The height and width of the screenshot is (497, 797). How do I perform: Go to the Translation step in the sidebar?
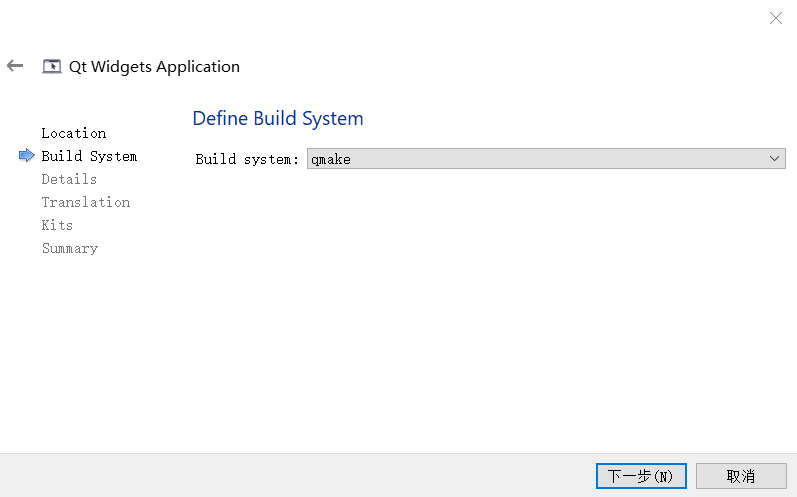85,202
